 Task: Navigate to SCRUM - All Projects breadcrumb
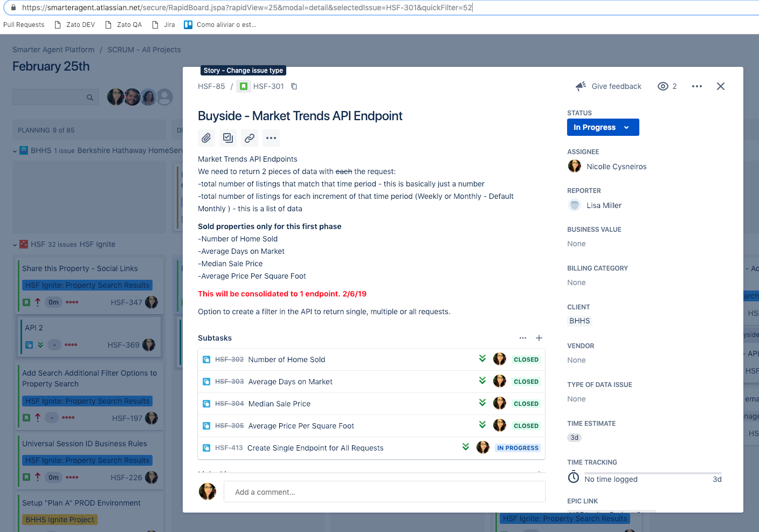143,49
